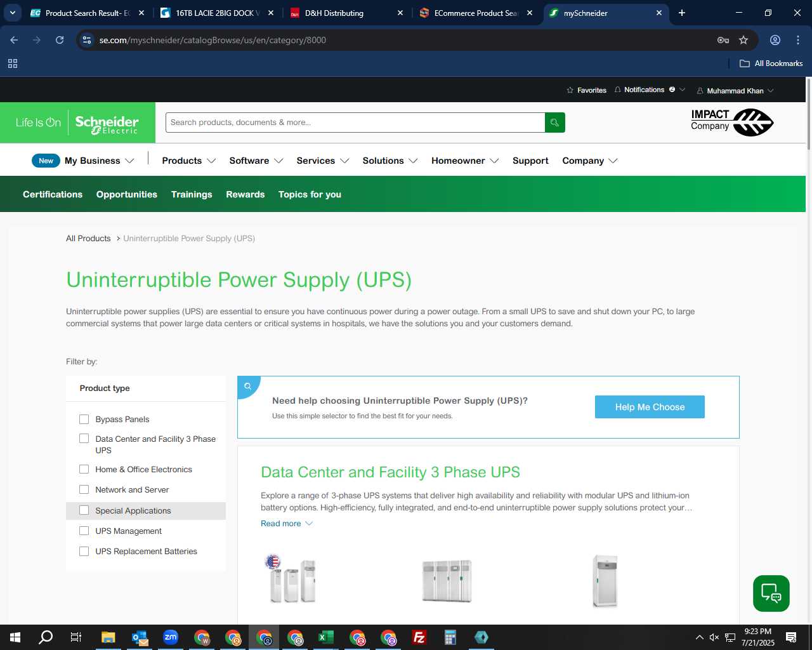Expand the Company menu
Screen dimensions: 812x650
[x=590, y=161]
